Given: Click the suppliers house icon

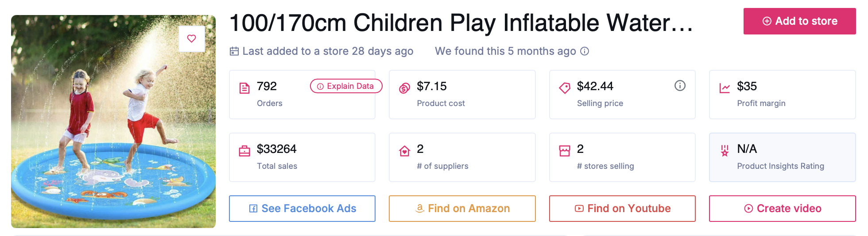Looking at the screenshot, I should pyautogui.click(x=404, y=151).
